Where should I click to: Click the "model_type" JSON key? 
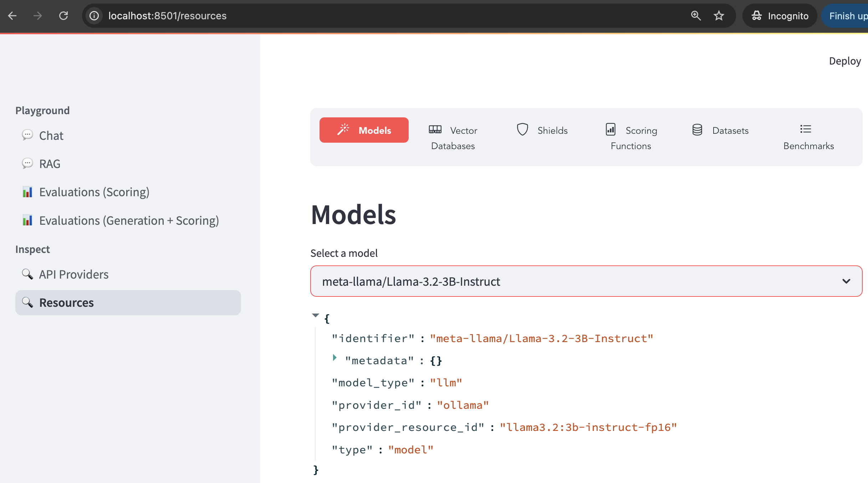(x=373, y=383)
